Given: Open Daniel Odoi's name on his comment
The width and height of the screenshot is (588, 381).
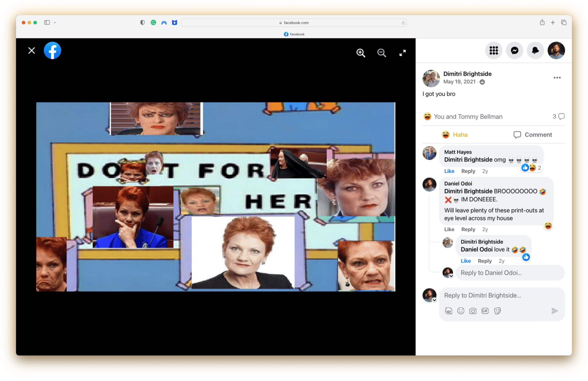Looking at the screenshot, I should click(458, 184).
